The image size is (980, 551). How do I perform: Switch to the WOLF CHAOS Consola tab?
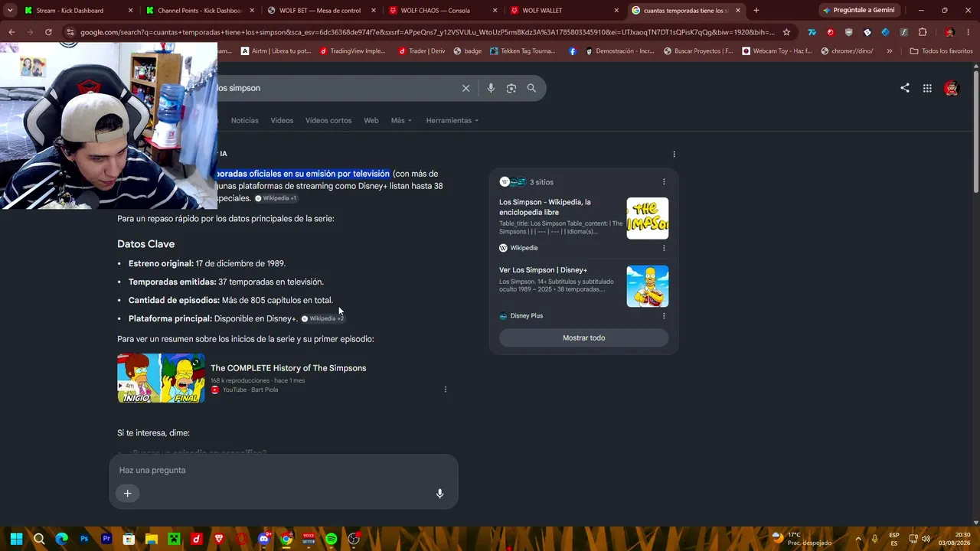(x=443, y=11)
